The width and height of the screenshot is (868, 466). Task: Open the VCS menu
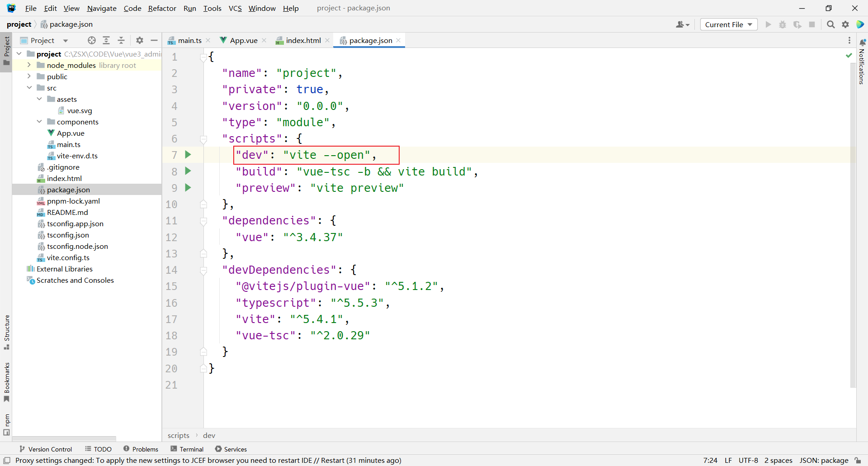235,8
